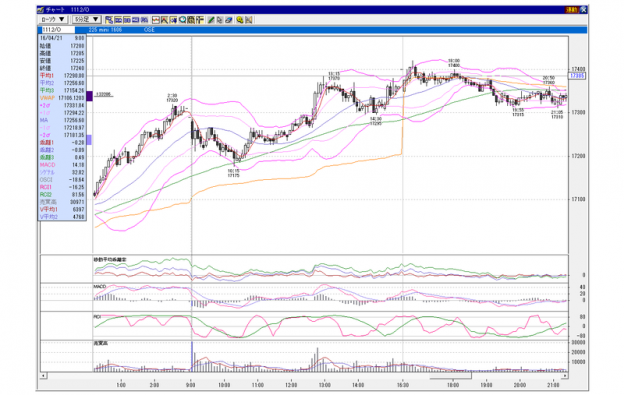Open the ローソク chart type dropdown
Viewport: 624px width, 395px height.
(x=54, y=19)
